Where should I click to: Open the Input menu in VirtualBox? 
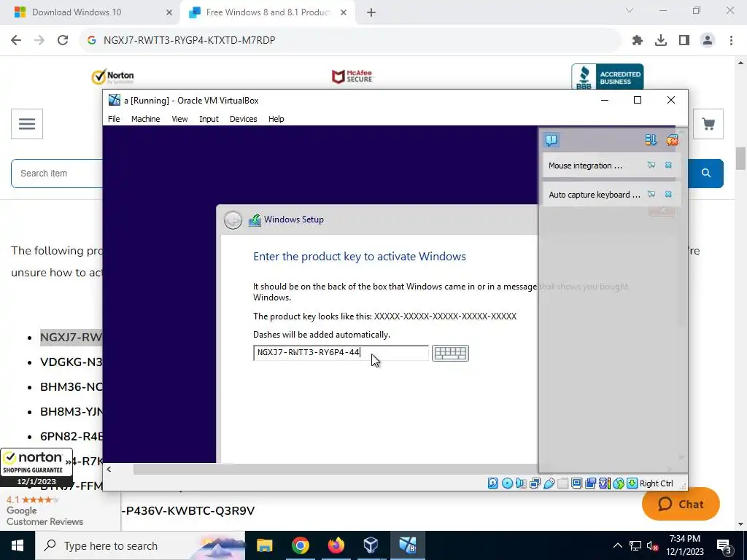[209, 119]
